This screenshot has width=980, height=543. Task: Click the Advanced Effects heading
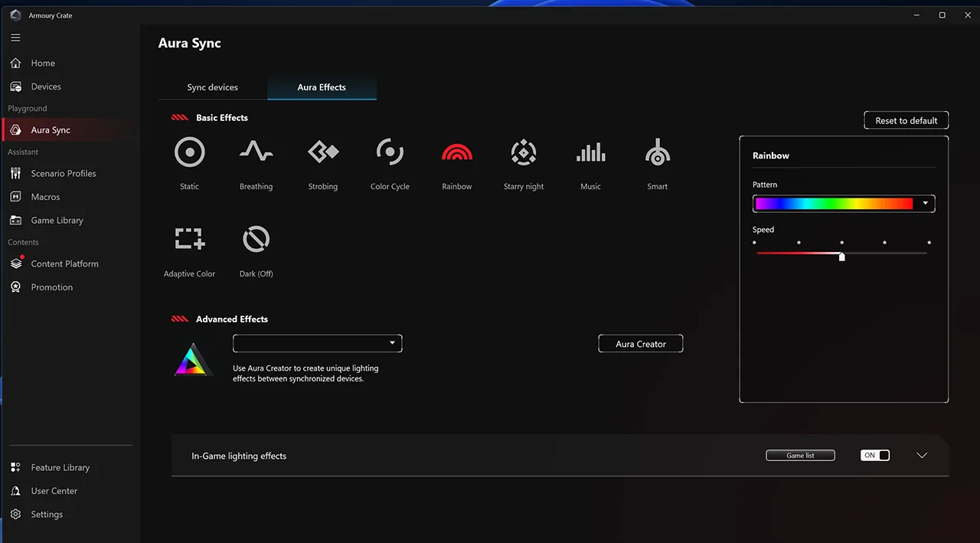click(232, 319)
